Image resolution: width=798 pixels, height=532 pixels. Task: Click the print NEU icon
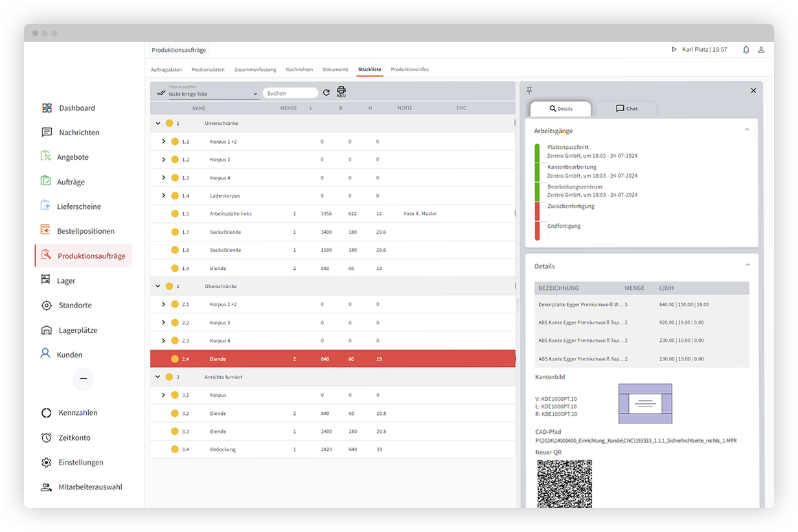tap(341, 92)
